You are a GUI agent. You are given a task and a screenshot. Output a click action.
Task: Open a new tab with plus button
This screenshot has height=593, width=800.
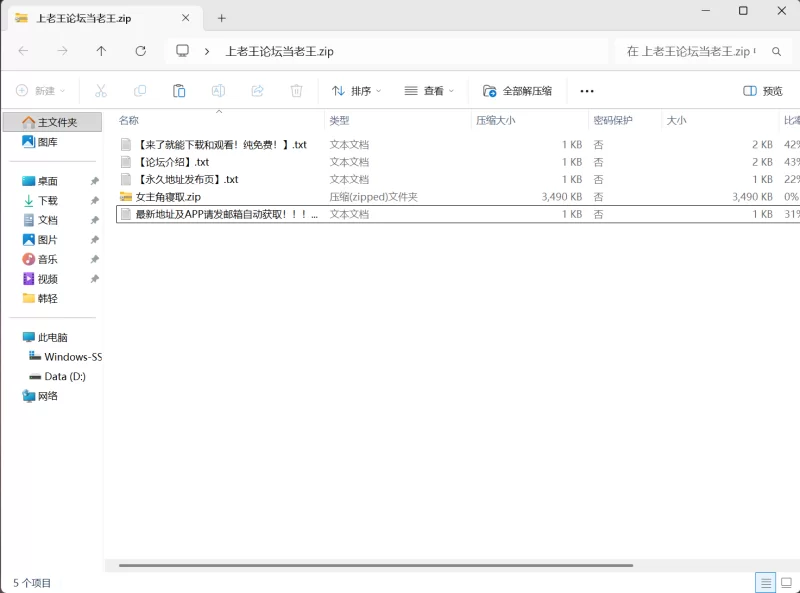click(222, 18)
